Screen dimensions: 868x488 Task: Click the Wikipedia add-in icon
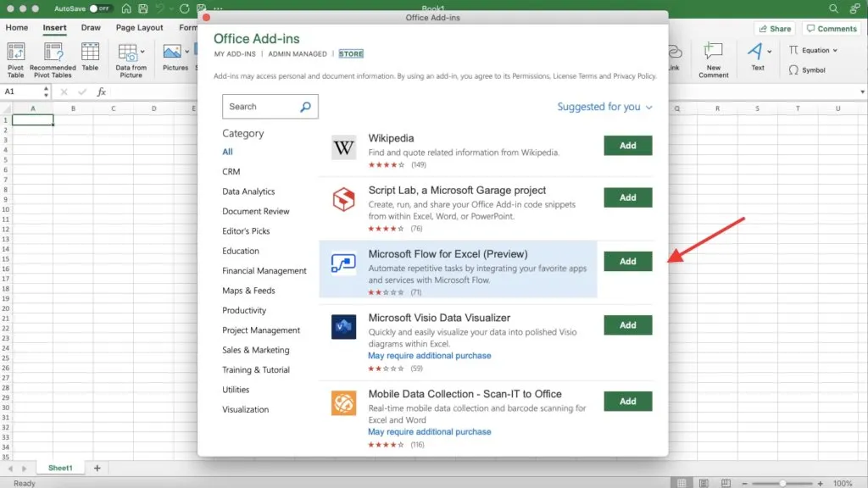coord(343,147)
